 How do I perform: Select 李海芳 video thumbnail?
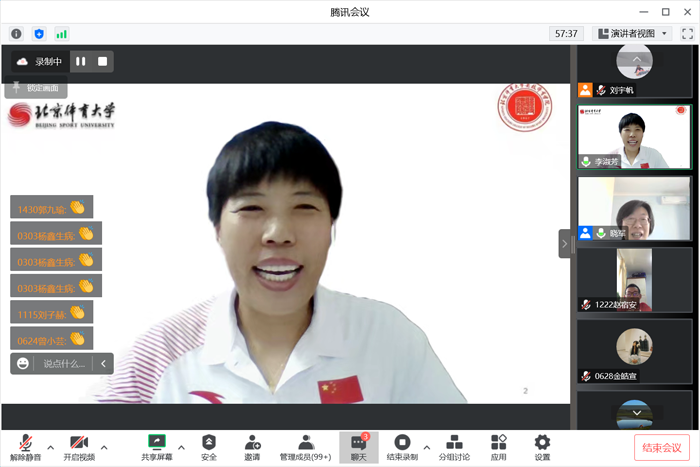click(x=634, y=137)
